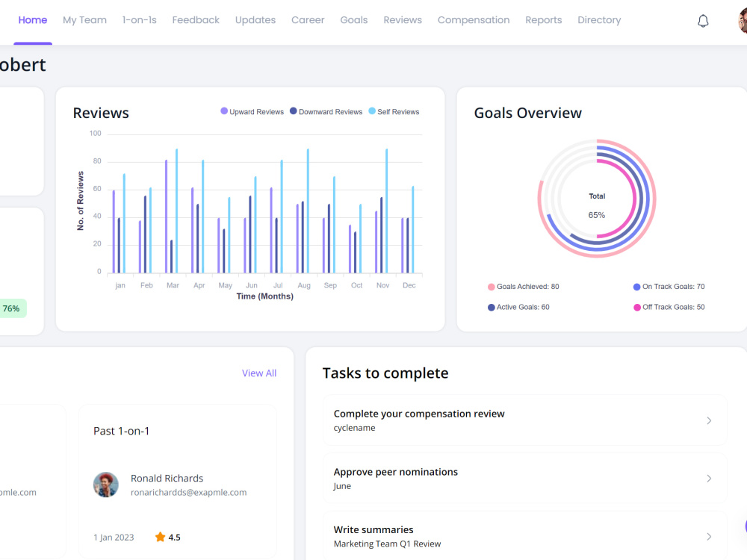Open the Updates tab
Screen dimensions: 747x560
click(255, 20)
